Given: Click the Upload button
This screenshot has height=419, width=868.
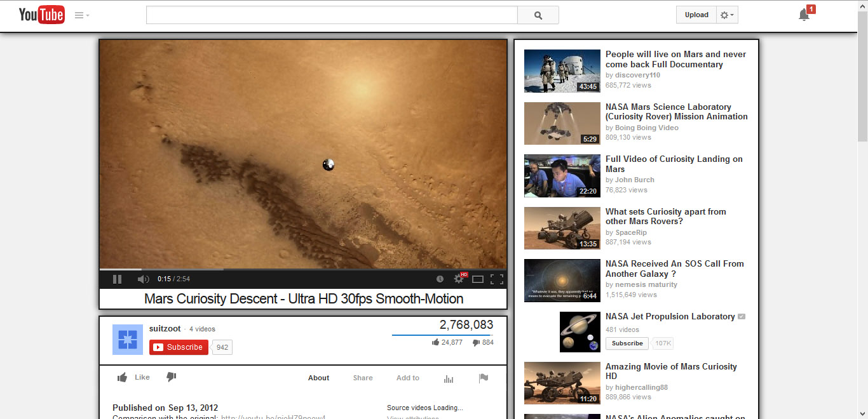Looking at the screenshot, I should tap(696, 14).
